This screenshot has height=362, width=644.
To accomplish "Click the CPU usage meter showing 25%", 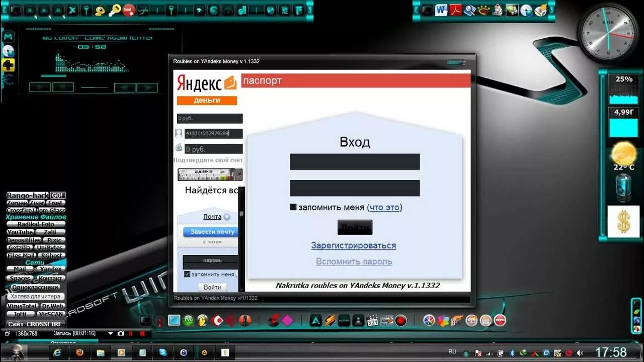I will [623, 89].
